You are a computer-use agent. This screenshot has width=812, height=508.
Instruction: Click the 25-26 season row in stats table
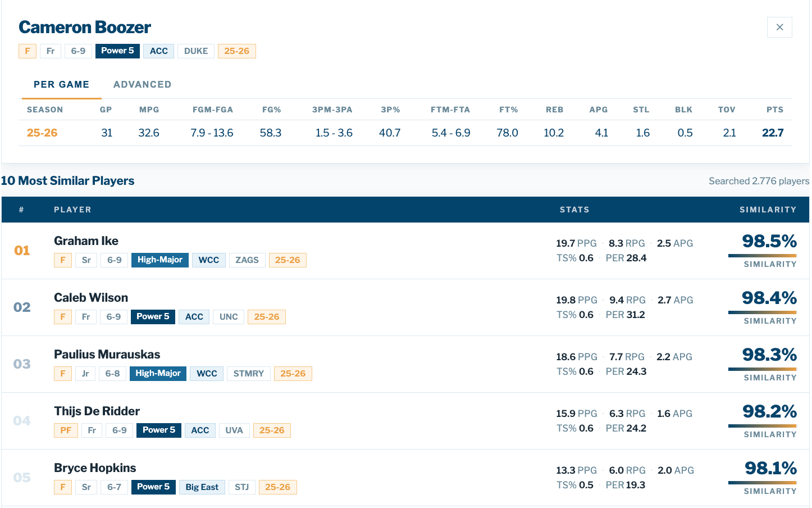pyautogui.click(x=42, y=133)
